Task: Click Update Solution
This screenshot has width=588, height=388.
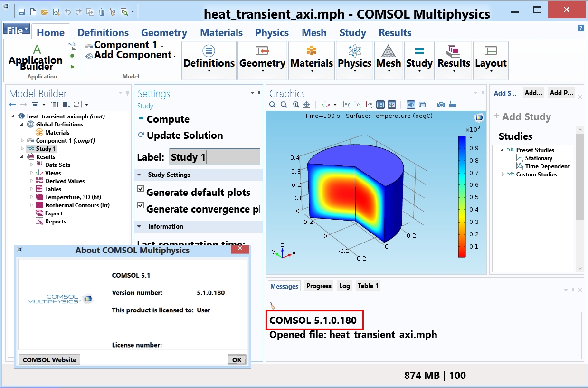Action: 180,136
